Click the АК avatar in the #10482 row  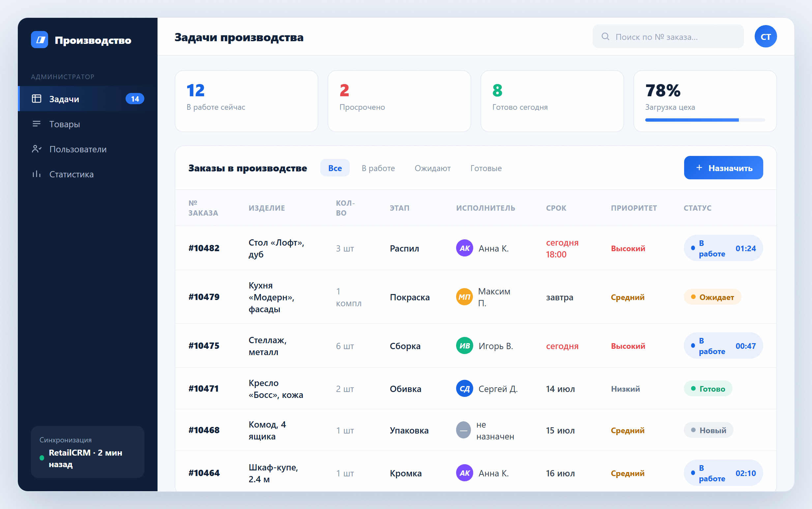[464, 248]
